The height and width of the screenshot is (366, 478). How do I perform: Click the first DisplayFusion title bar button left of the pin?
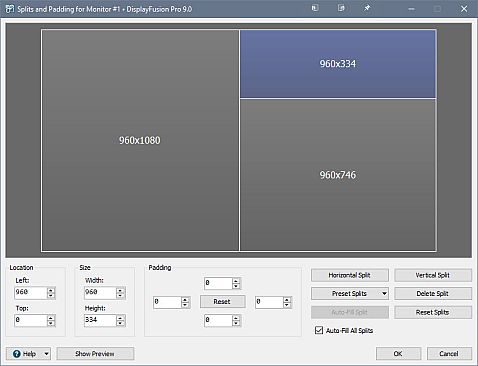click(315, 8)
